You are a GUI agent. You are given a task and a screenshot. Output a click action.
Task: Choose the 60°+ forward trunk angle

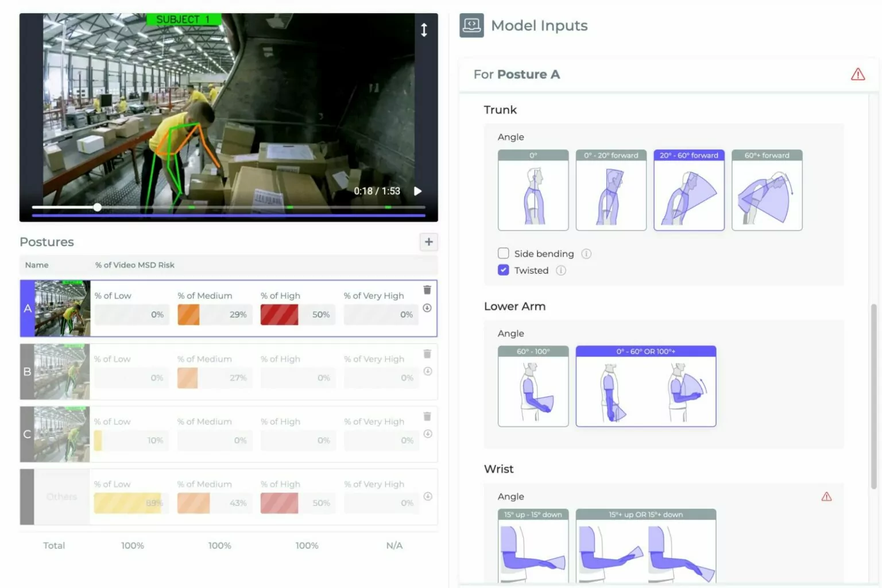point(767,191)
